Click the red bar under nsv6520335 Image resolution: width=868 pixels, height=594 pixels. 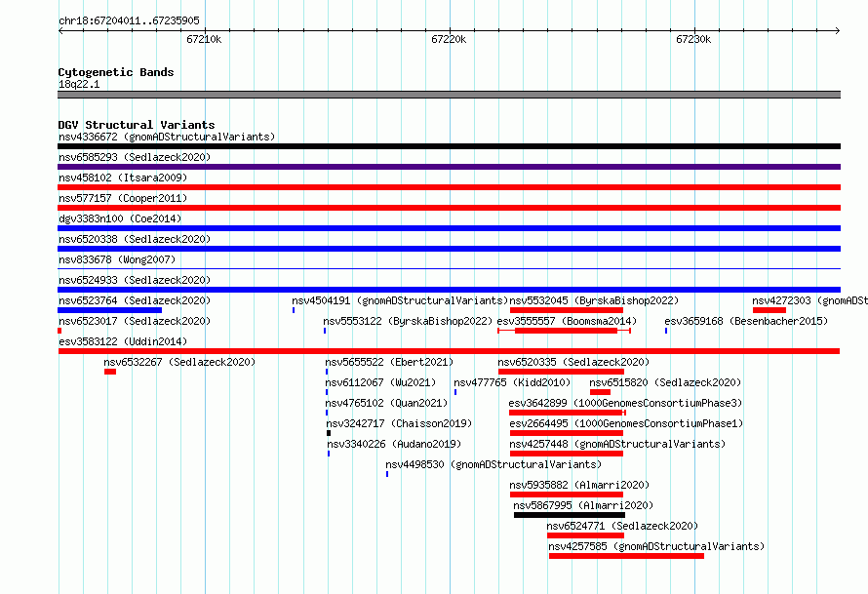(x=562, y=372)
